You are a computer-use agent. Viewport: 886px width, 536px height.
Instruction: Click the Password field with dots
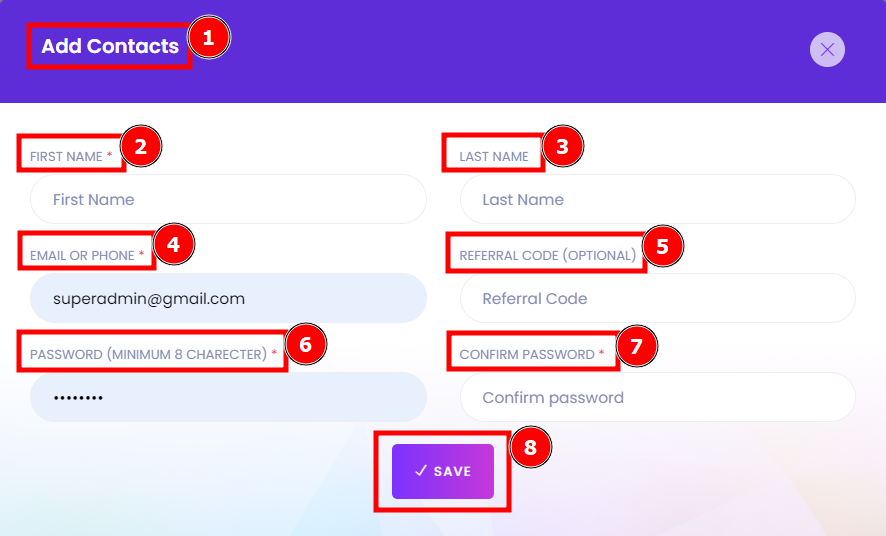(x=228, y=397)
